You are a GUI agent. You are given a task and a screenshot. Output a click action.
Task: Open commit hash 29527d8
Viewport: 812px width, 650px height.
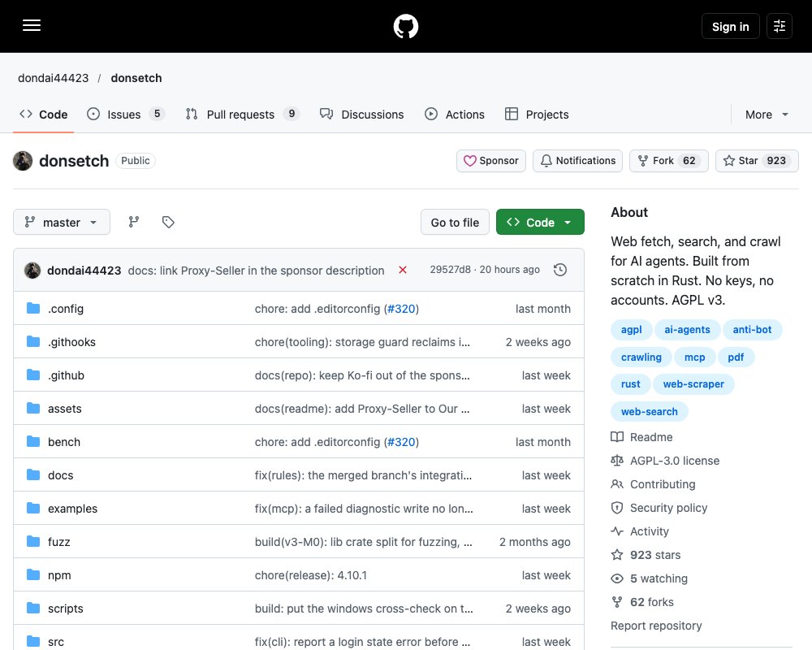(450, 270)
